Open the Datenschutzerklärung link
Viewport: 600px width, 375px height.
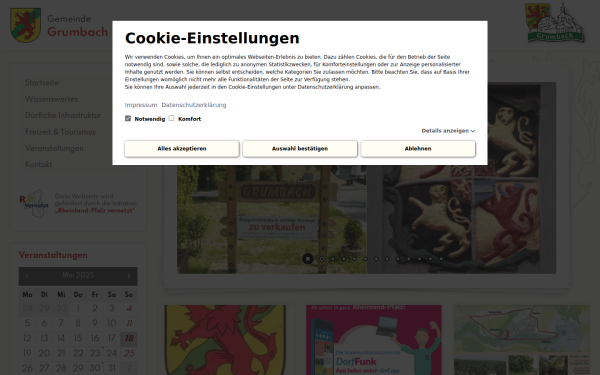click(x=194, y=105)
